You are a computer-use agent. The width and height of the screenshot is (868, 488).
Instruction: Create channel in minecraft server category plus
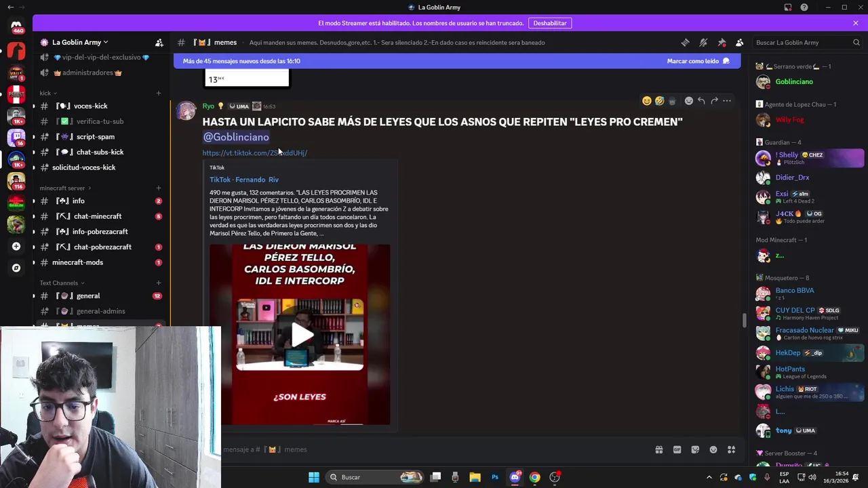coord(159,188)
